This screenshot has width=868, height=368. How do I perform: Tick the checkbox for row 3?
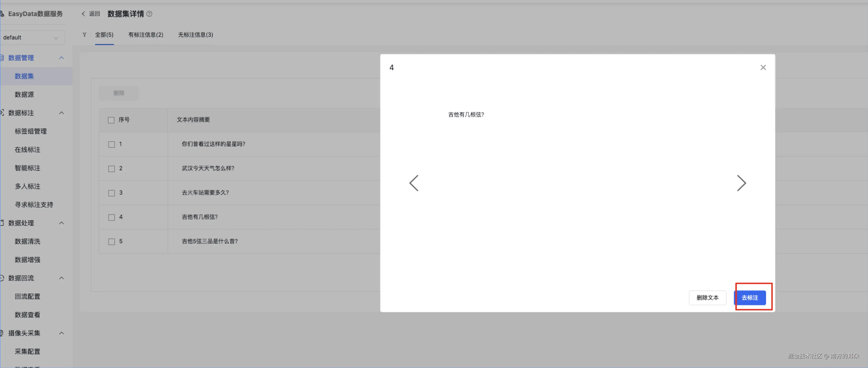click(112, 193)
